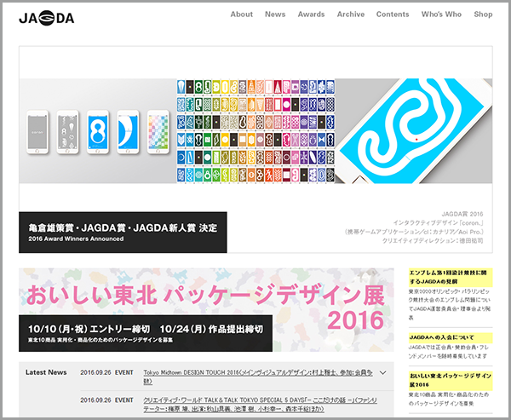Open sidebar Tohoku Package Design 2016 link
The image size is (511, 420).
pyautogui.click(x=451, y=381)
